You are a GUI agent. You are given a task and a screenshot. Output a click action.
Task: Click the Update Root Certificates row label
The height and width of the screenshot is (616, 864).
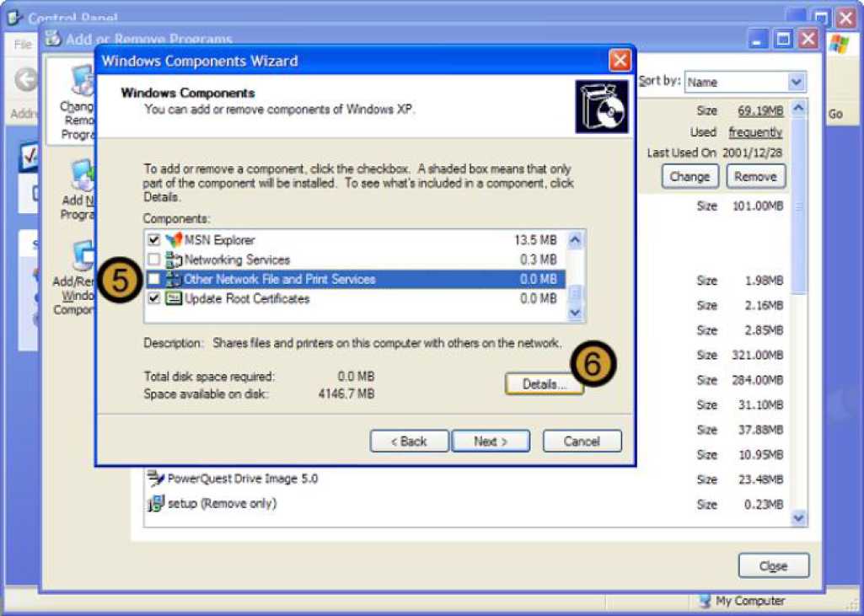tap(247, 298)
